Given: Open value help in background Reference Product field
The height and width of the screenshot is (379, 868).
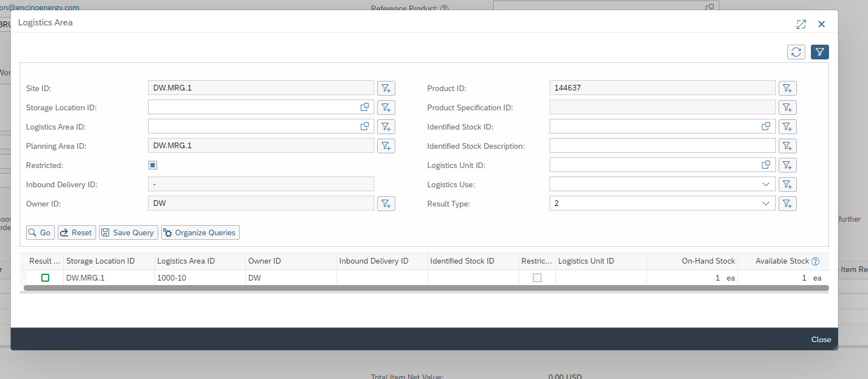Looking at the screenshot, I should (x=710, y=7).
